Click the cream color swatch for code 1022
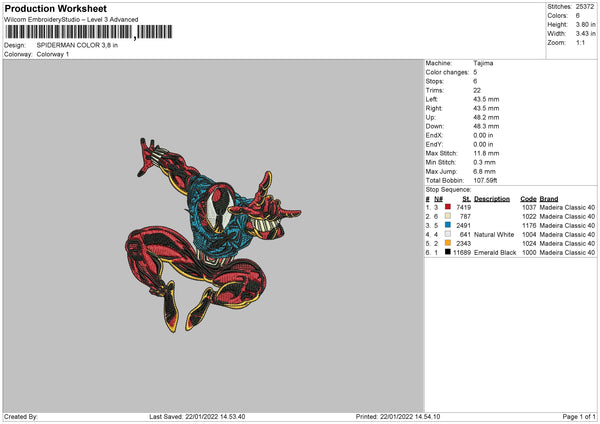 click(448, 216)
